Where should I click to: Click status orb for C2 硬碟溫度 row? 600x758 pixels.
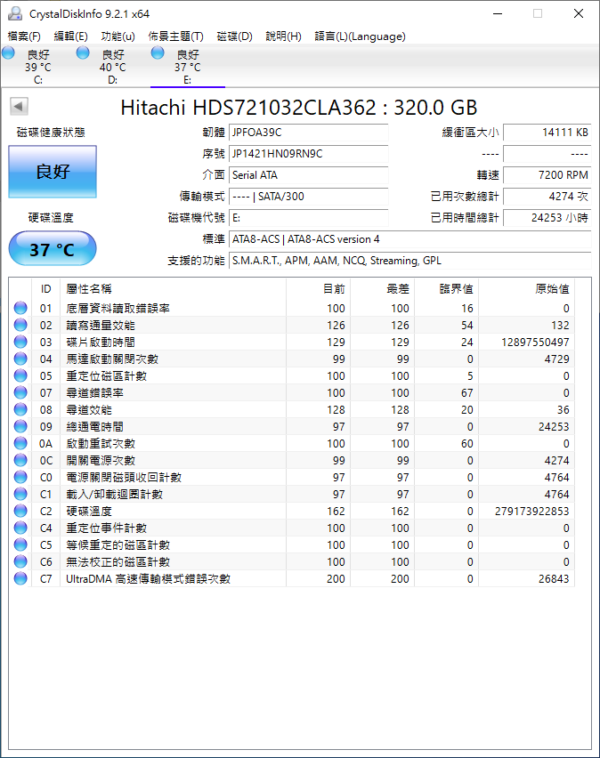pos(20,511)
